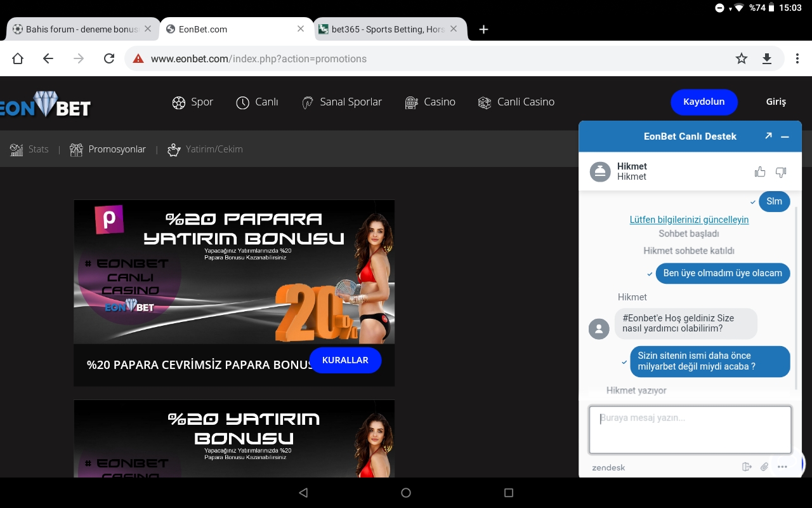Click the Hikmet yazıyor typing indicator
Image resolution: width=812 pixels, height=508 pixels.
click(x=636, y=391)
